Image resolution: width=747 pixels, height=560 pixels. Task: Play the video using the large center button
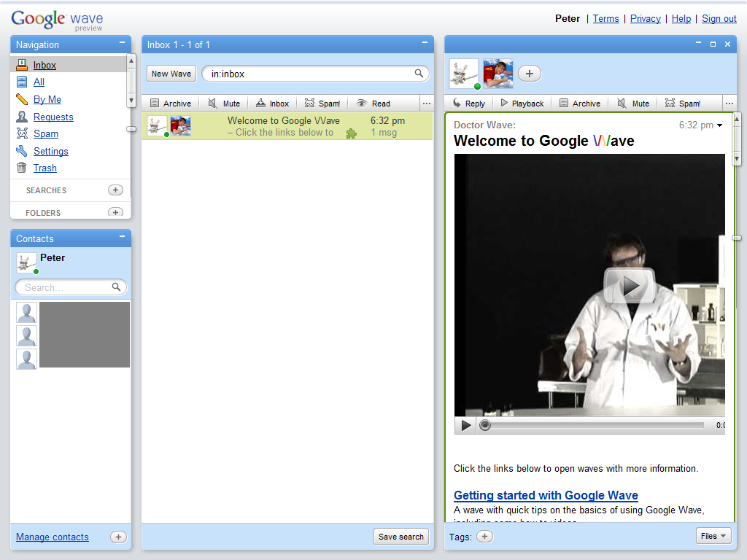(x=630, y=286)
